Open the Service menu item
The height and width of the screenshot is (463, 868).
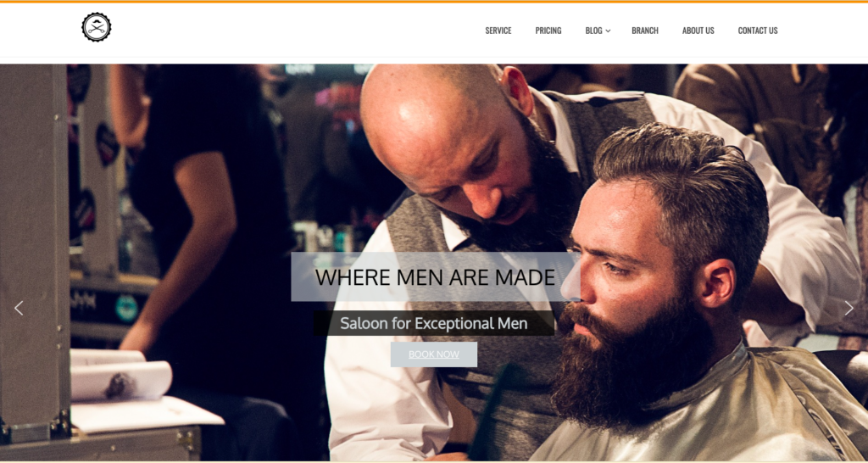tap(498, 31)
